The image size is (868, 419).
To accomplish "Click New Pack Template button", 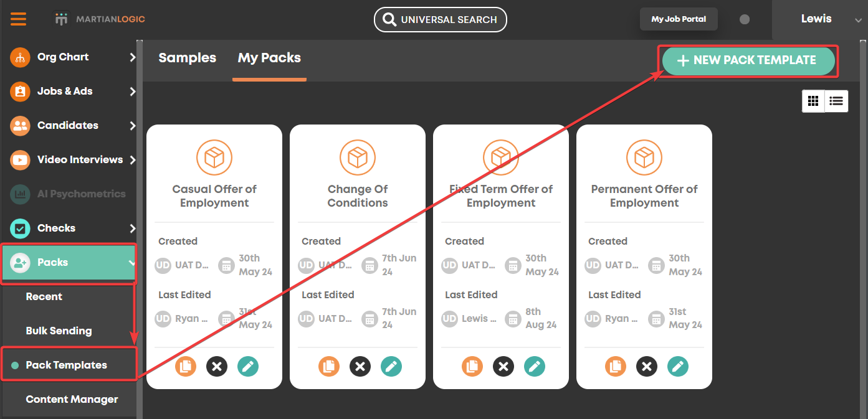I will pos(748,60).
